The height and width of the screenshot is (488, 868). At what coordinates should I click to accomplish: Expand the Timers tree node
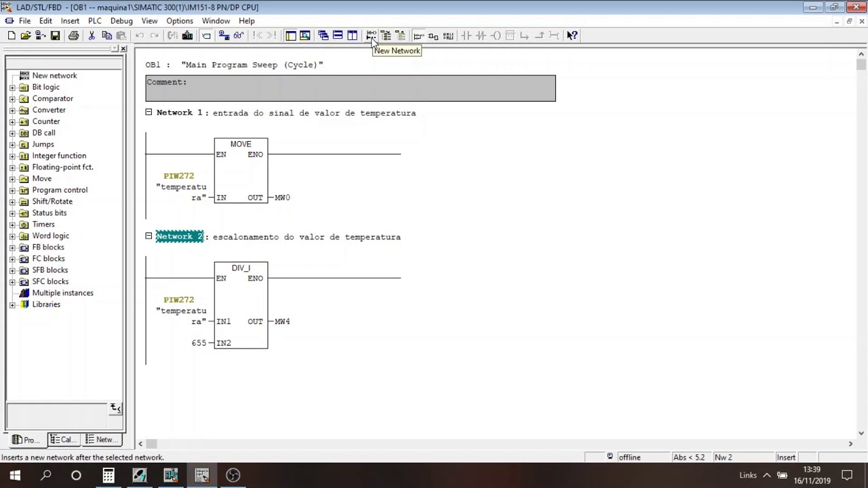tap(12, 224)
